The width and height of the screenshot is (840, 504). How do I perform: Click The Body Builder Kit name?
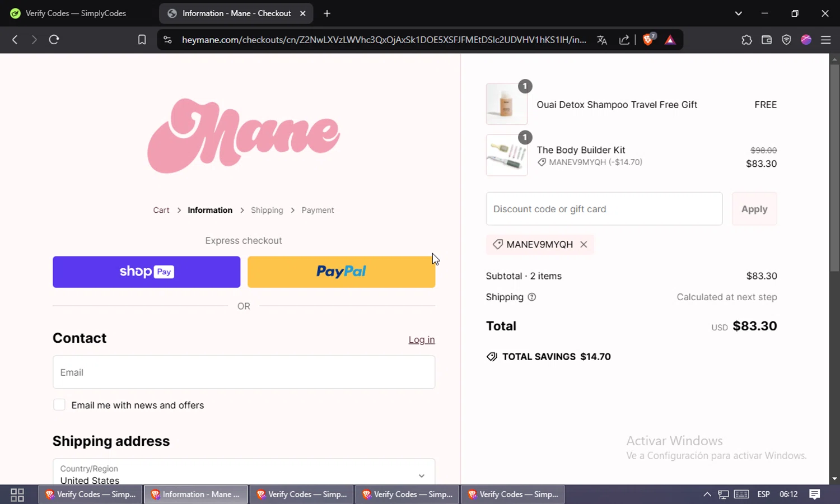click(x=581, y=150)
